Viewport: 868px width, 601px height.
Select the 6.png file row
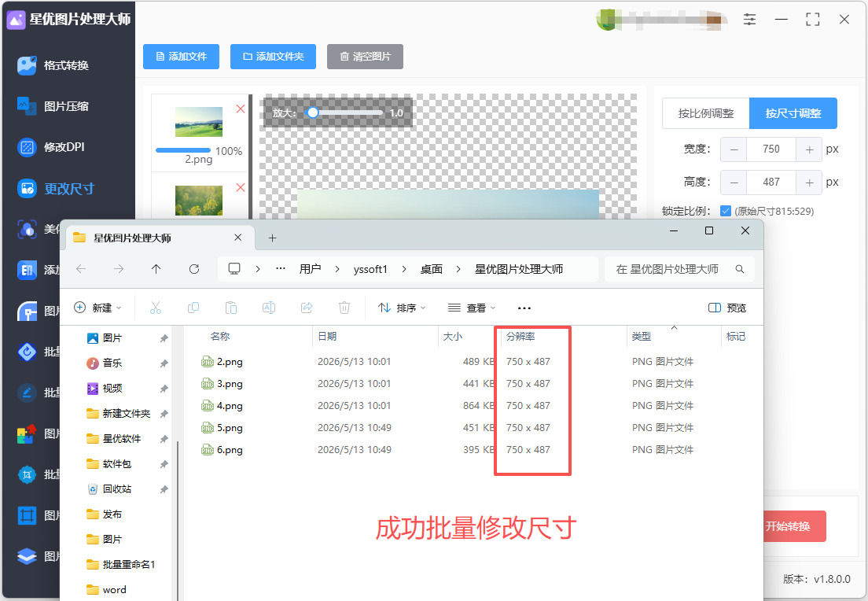[448, 450]
